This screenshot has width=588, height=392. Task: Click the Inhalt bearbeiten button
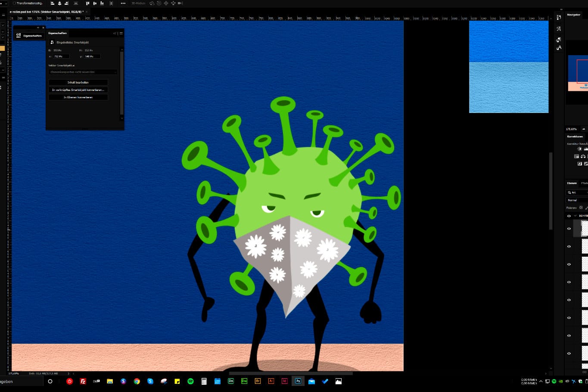(78, 82)
